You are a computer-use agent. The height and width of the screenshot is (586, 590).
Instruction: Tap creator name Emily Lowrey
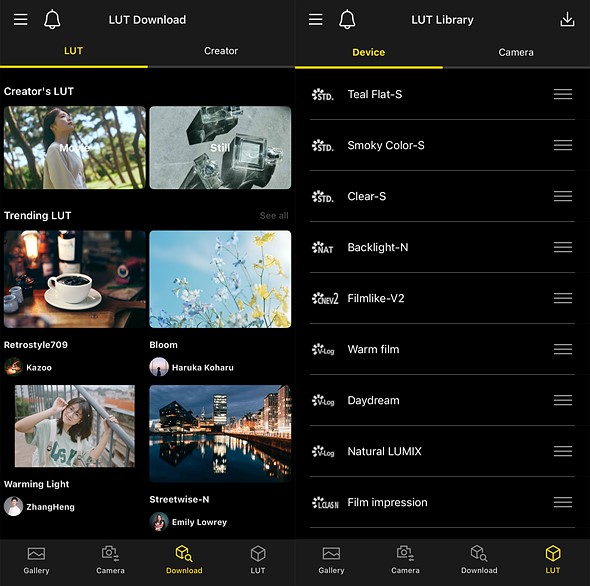(x=199, y=522)
